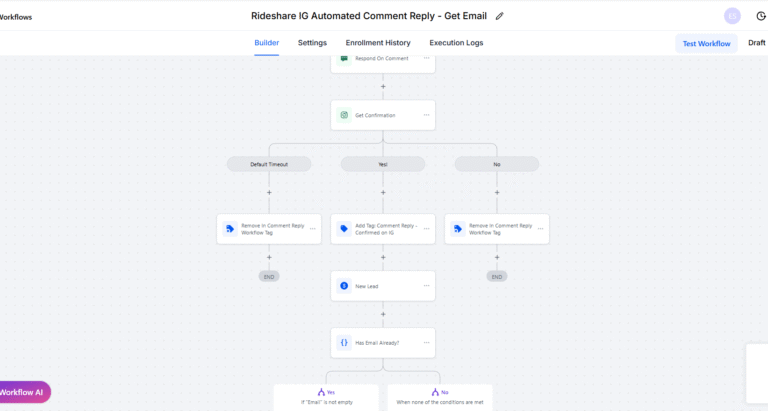Screen dimensions: 768x411
Task: Click the Instagram icon on Get Confirmation
Action: pos(344,115)
